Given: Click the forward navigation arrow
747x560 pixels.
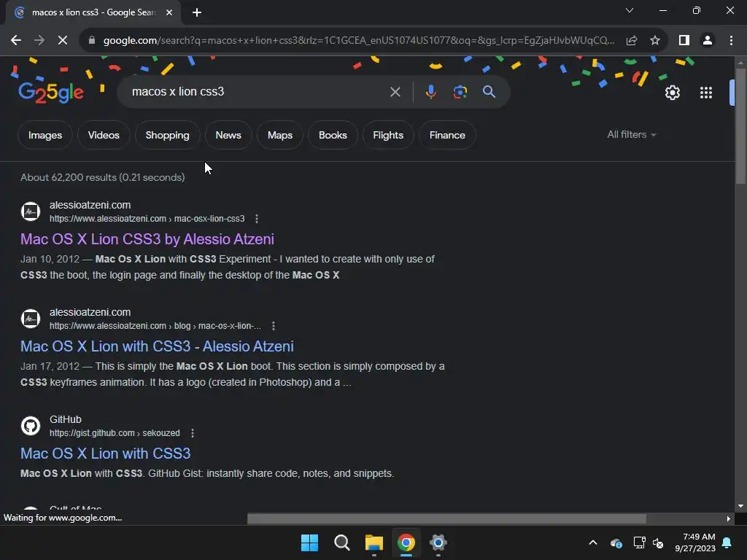Looking at the screenshot, I should click(39, 41).
